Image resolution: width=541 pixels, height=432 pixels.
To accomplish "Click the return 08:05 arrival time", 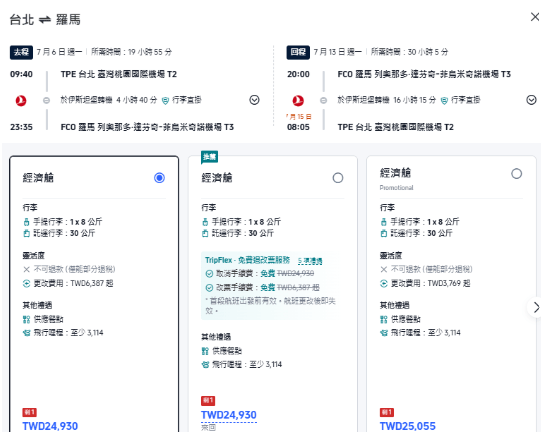I will (x=298, y=127).
